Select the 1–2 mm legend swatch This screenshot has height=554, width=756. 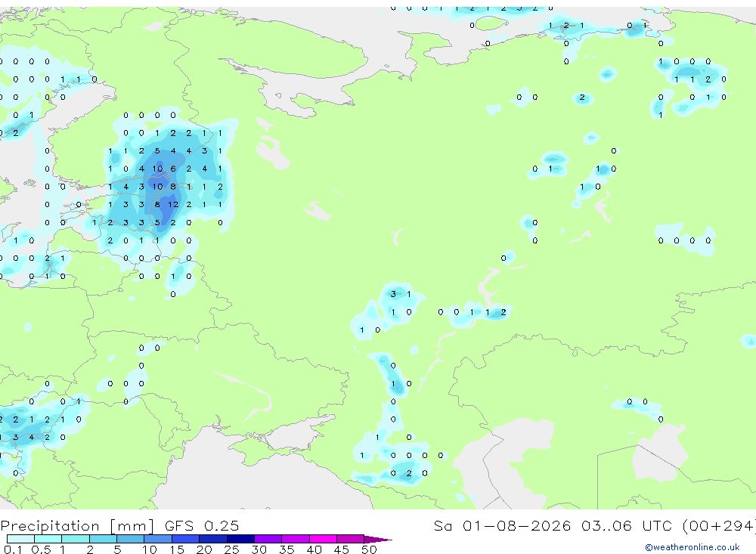click(76, 539)
